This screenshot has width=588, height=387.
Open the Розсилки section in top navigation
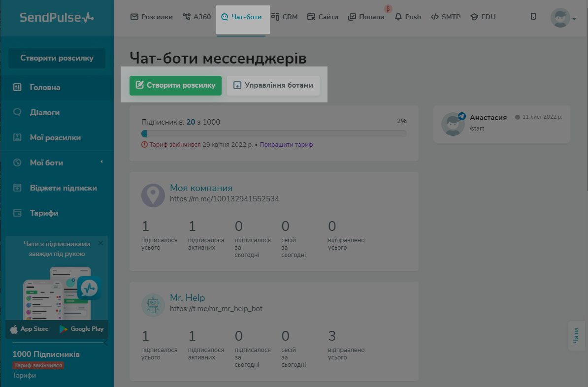pyautogui.click(x=152, y=17)
